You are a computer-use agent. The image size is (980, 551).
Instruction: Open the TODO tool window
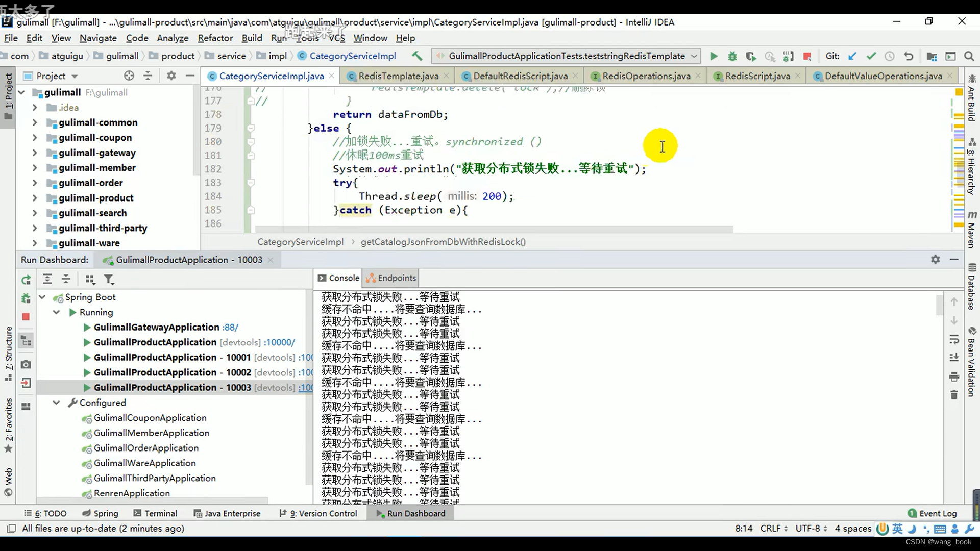coord(45,513)
